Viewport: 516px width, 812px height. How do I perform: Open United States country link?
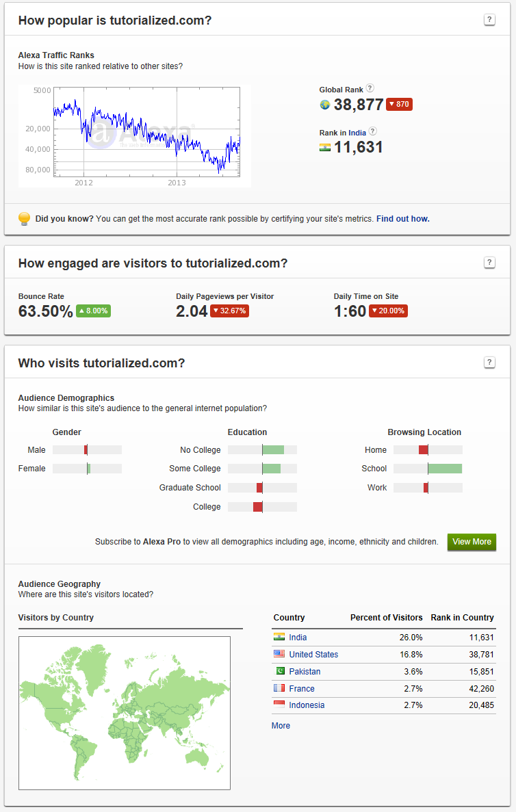tap(313, 655)
